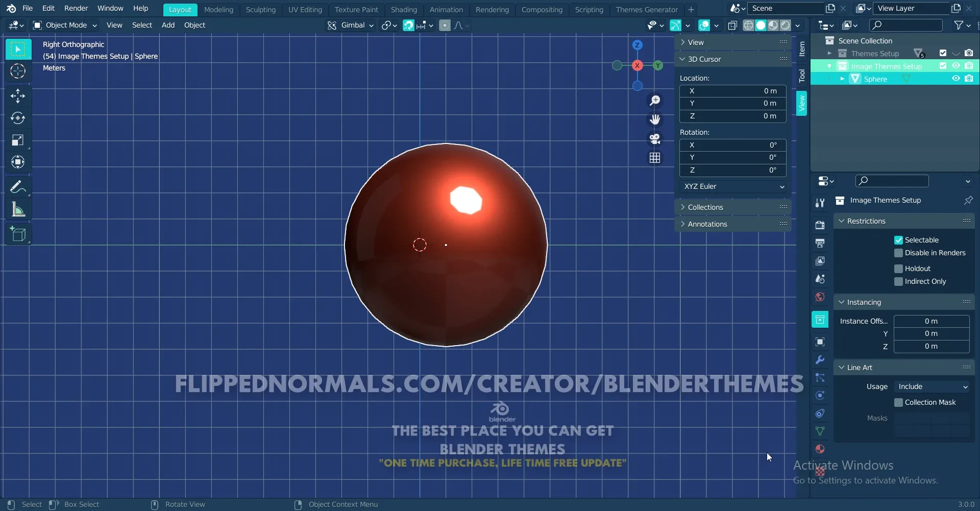Image resolution: width=980 pixels, height=511 pixels.
Task: Switch to the Shading workspace tab
Action: coord(404,9)
